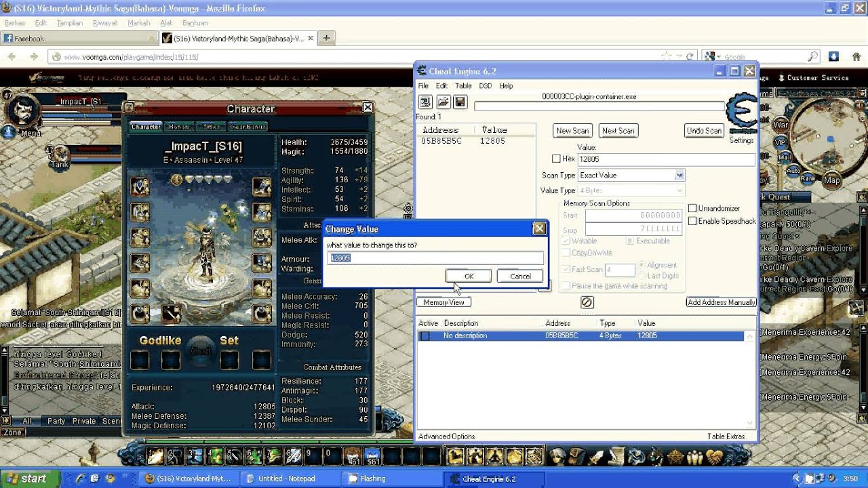Open the Firefox downloads arrow icon
This screenshot has width=868, height=488.
click(x=834, y=57)
